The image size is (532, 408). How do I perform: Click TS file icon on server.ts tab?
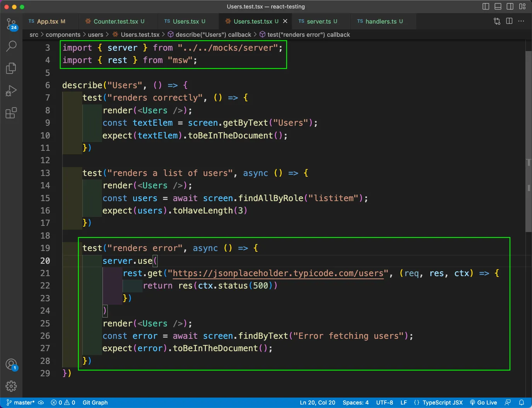301,21
